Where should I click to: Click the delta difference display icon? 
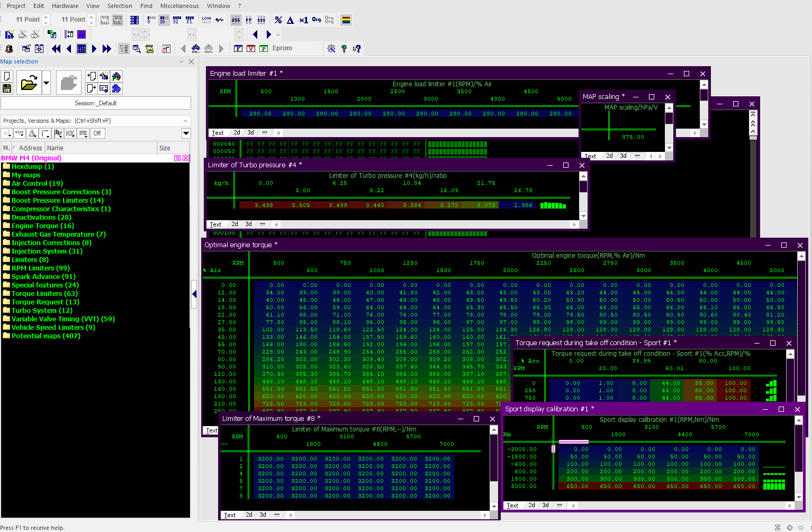290,20
